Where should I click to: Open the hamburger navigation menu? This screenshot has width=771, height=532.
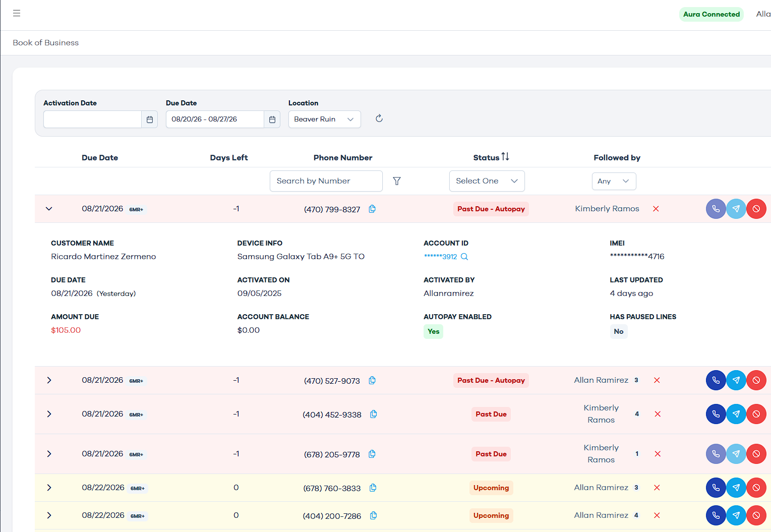point(17,13)
